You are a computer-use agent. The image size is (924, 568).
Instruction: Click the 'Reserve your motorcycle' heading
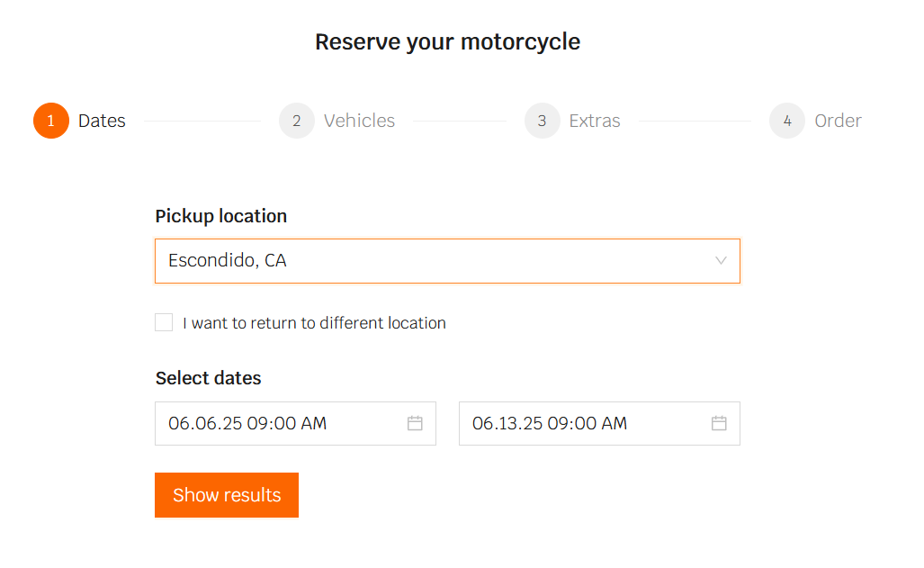point(447,41)
